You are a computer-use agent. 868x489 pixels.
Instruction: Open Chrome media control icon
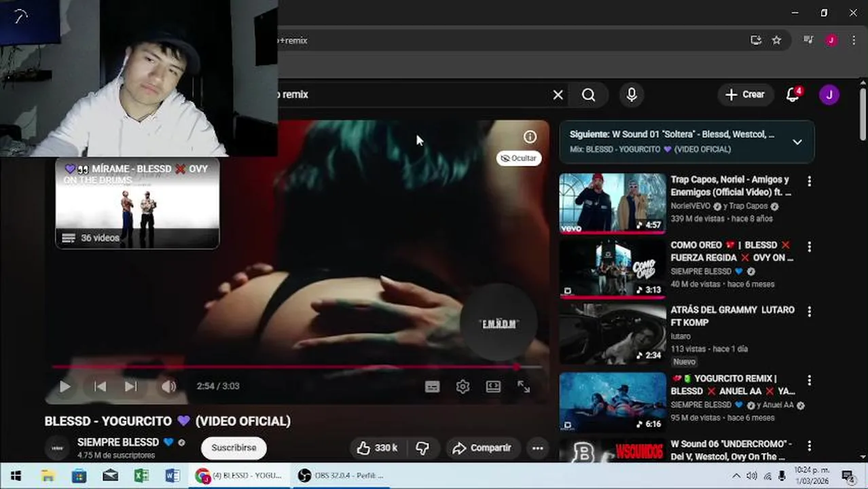[808, 40]
